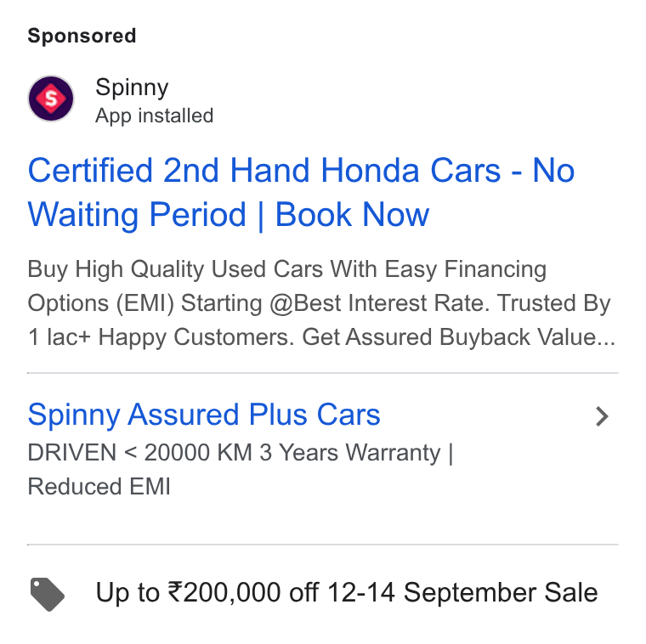Select the '3 Years Warranty' text

[350, 453]
